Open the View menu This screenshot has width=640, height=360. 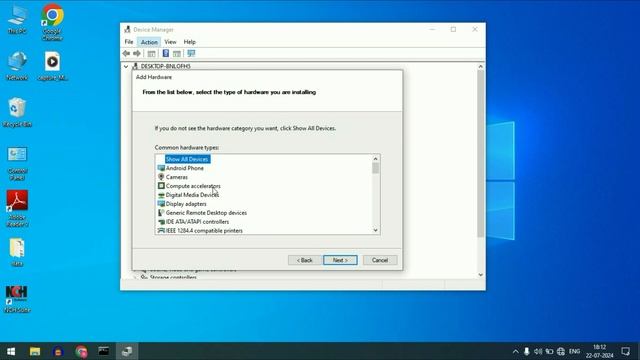coord(170,42)
